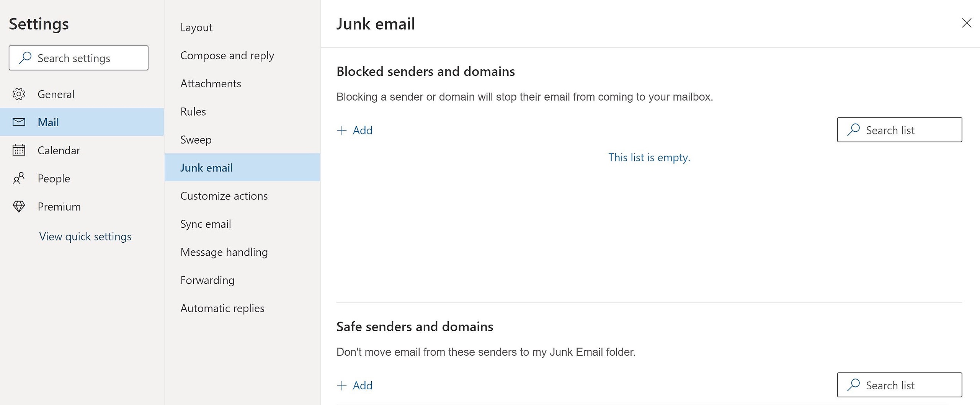Click the Mail envelope icon
980x405 pixels.
pos(19,122)
